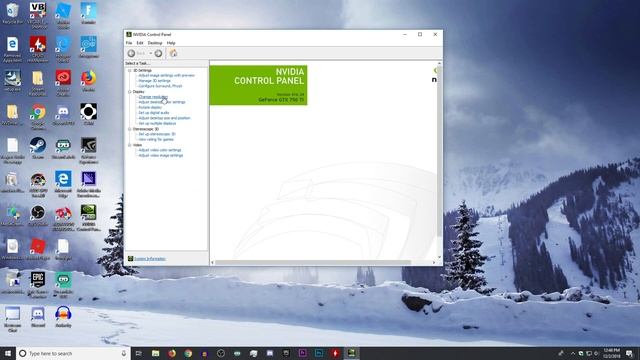
Task: Click the taskbar clock and date
Action: (x=611, y=353)
